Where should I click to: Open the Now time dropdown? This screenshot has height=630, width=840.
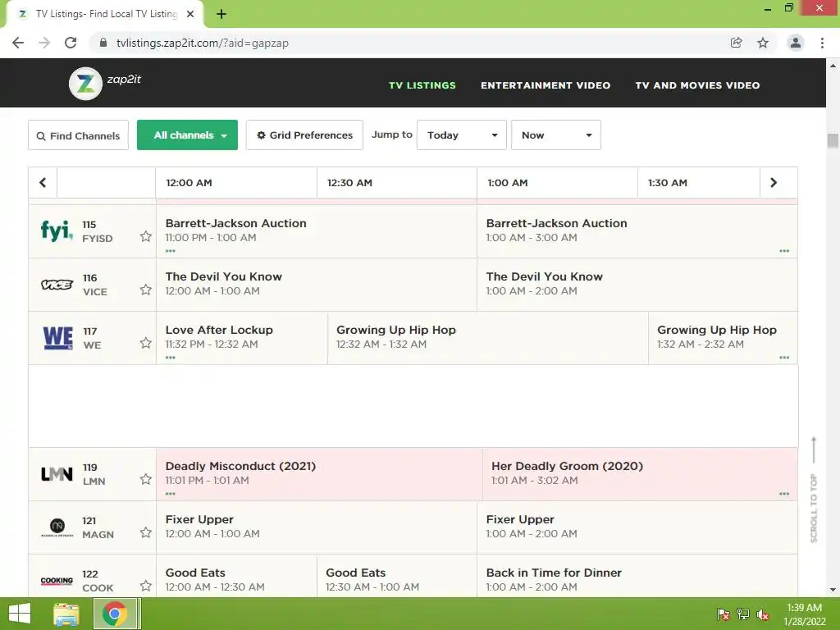pos(556,135)
